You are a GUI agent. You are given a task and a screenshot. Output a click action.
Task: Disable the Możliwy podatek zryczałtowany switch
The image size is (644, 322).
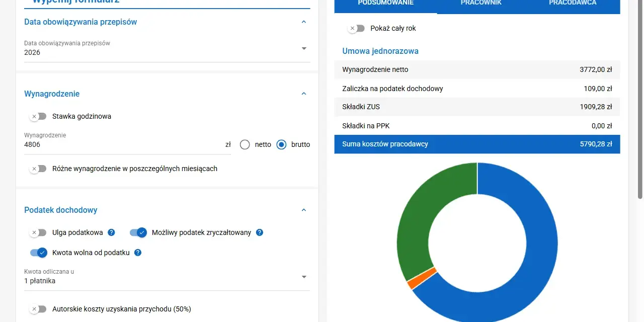click(138, 232)
